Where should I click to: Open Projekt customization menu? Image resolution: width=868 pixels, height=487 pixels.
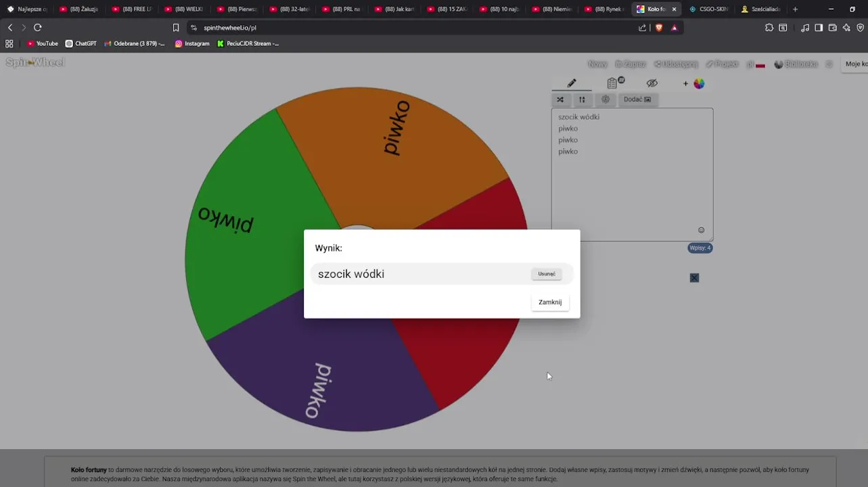[722, 64]
